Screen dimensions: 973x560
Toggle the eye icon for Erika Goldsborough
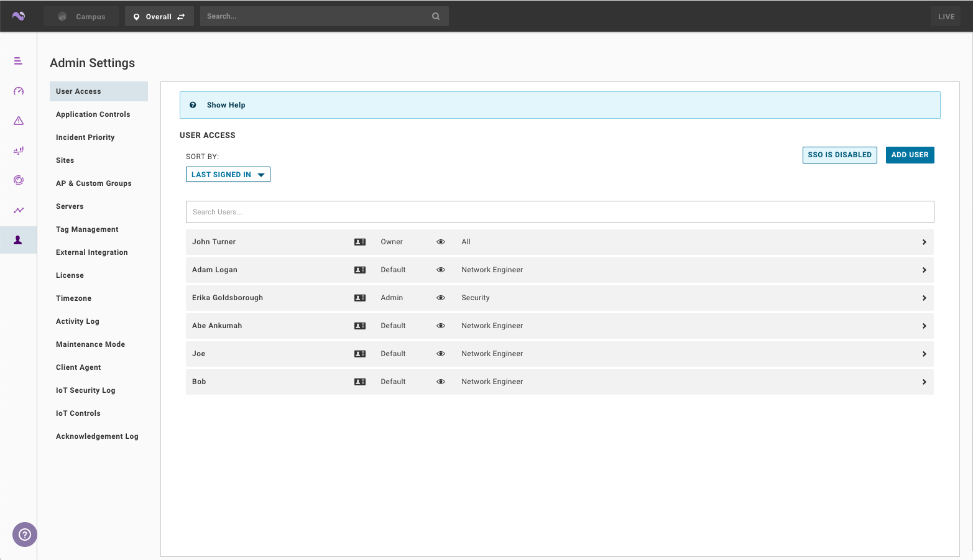point(441,298)
